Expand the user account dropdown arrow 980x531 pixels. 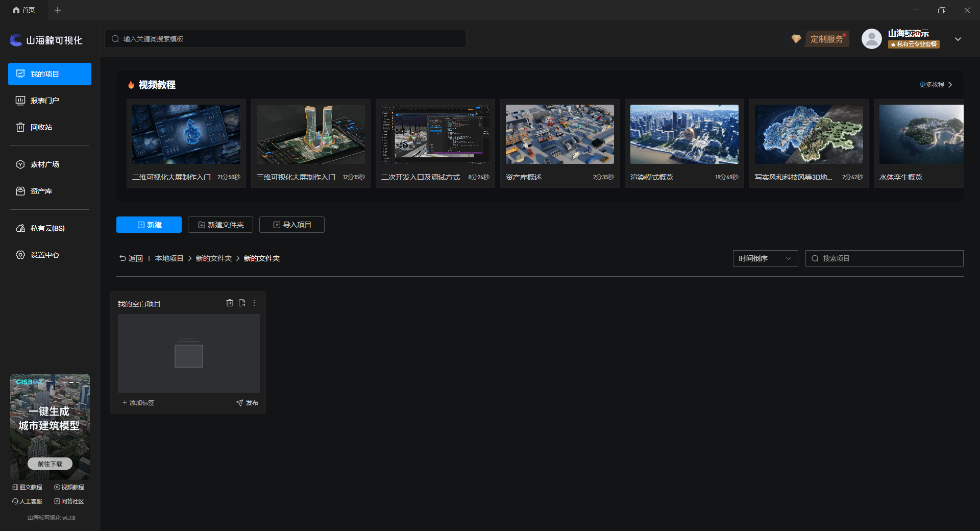958,39
